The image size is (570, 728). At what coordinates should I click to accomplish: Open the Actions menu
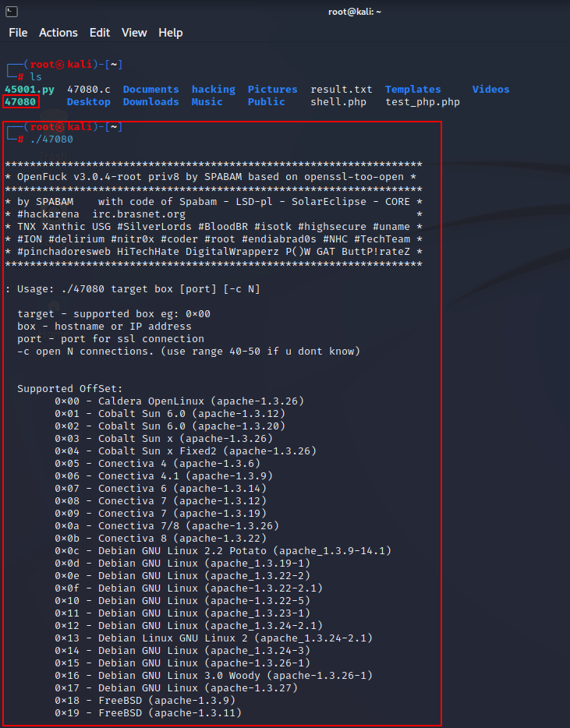[58, 33]
